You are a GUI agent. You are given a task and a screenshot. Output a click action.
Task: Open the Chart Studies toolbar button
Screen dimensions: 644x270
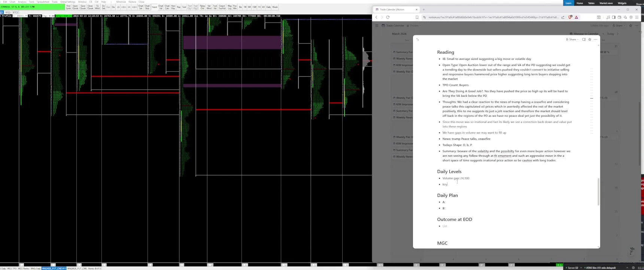click(147, 7)
